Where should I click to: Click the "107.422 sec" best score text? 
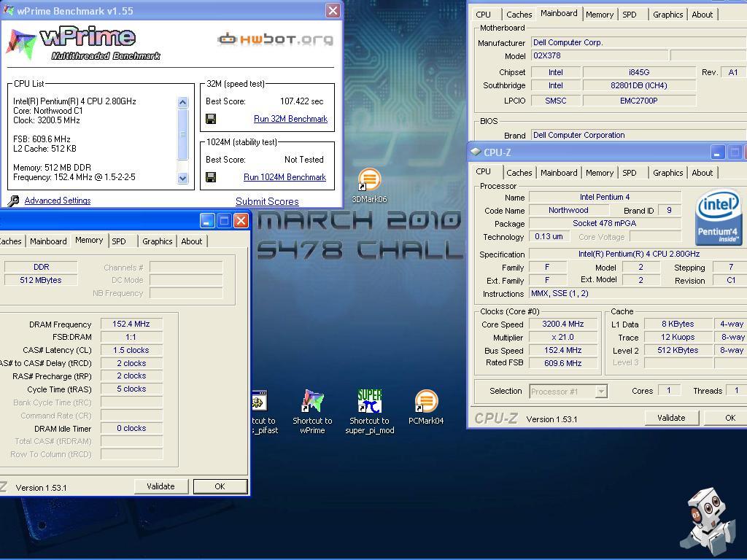[x=301, y=101]
